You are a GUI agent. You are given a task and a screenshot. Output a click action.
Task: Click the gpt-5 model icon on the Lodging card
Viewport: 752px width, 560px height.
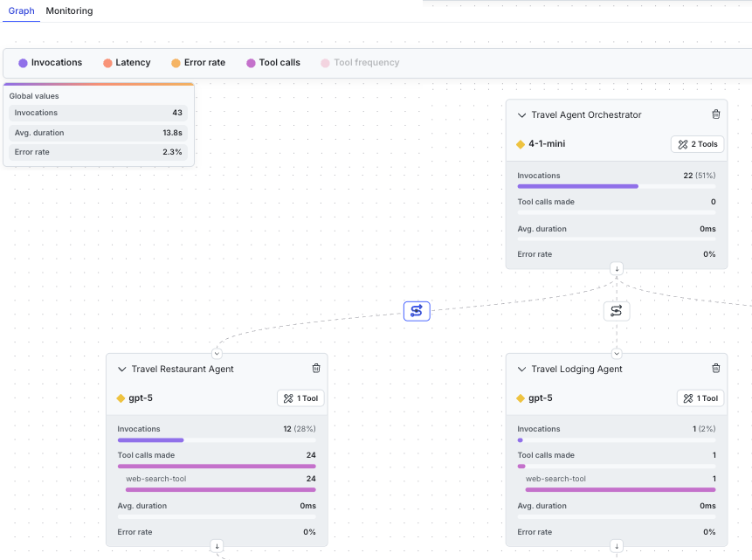coord(522,398)
